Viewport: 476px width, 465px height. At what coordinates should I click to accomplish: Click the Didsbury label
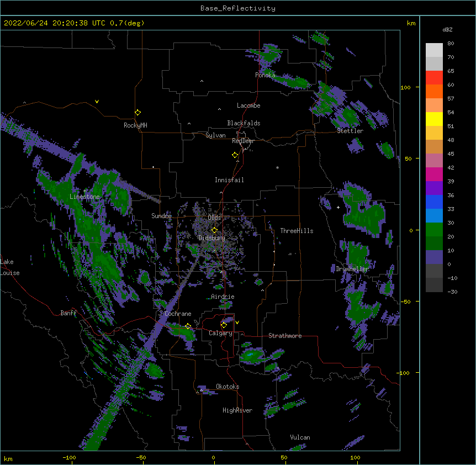[x=212, y=238]
